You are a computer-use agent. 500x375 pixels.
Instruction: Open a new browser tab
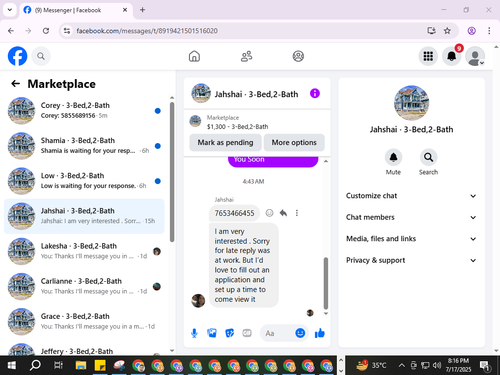(x=142, y=10)
